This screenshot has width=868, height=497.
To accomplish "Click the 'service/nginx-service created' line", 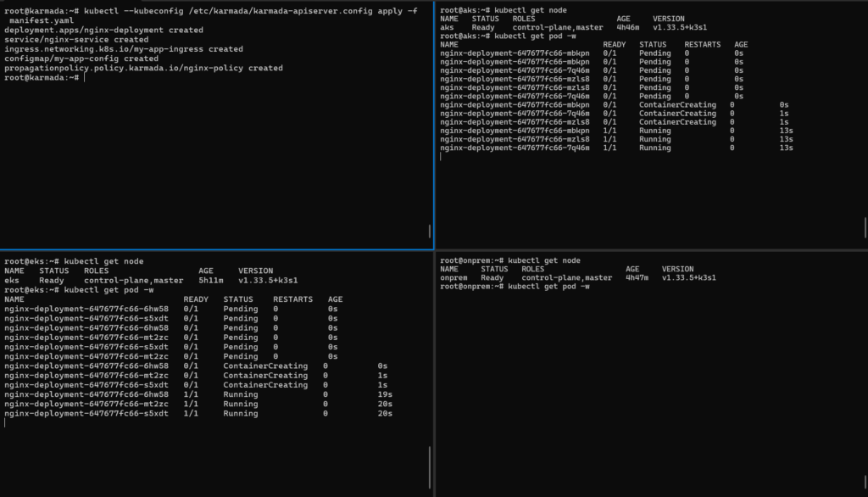I will click(76, 39).
